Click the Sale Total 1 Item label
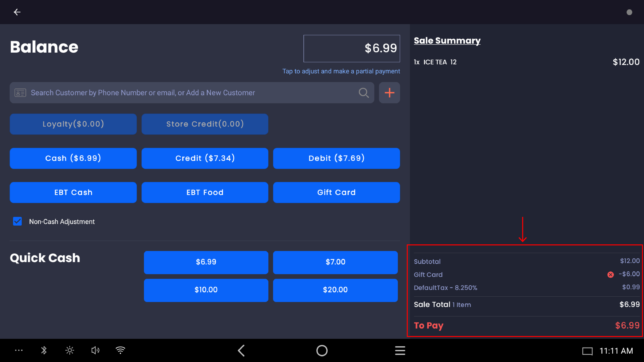This screenshot has height=362, width=644. (442, 305)
